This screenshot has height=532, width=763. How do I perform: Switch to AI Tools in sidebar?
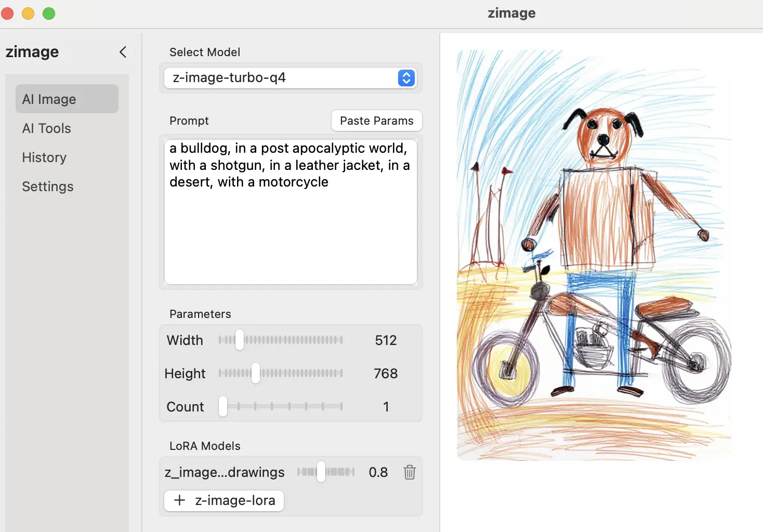47,128
